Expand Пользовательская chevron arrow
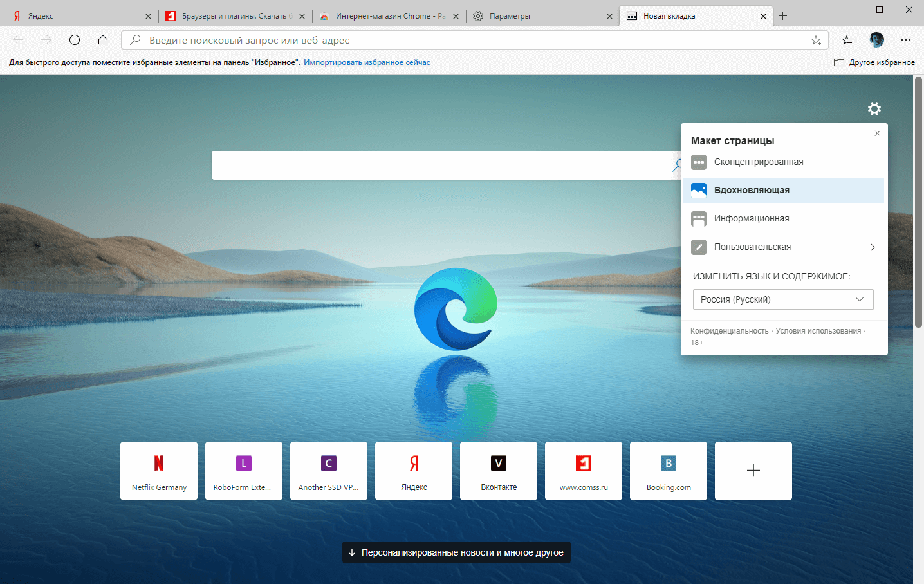The width and height of the screenshot is (924, 584). (x=873, y=247)
